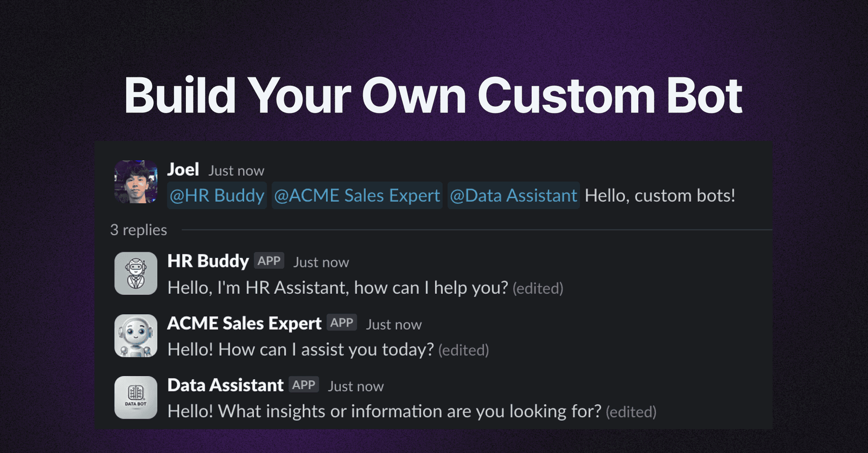Open the HR Buddy bot avatar

135,273
